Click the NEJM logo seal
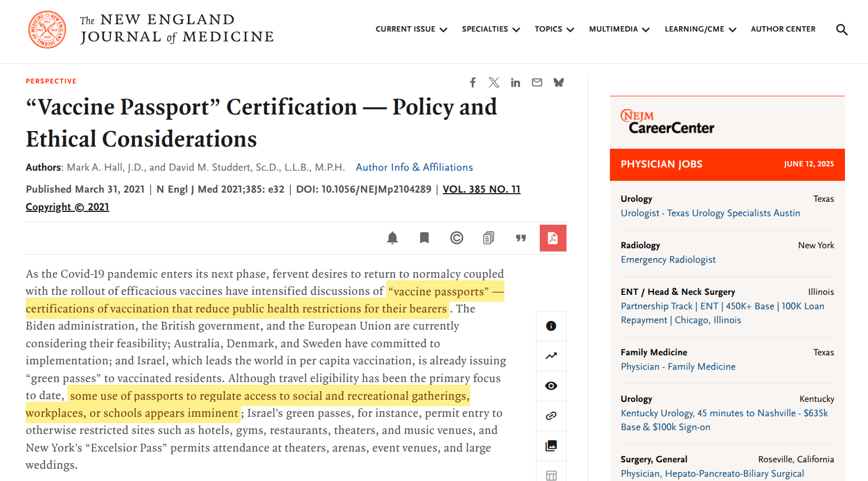The height and width of the screenshot is (481, 868). coord(47,29)
